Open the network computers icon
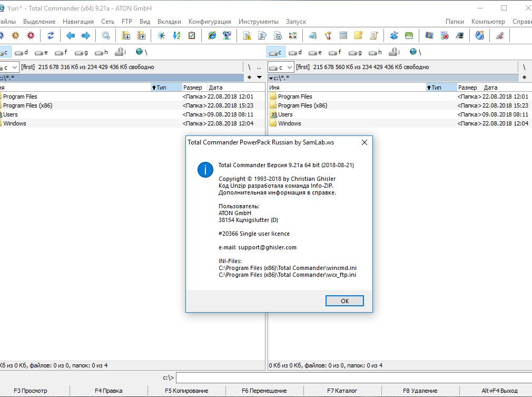 (227, 35)
